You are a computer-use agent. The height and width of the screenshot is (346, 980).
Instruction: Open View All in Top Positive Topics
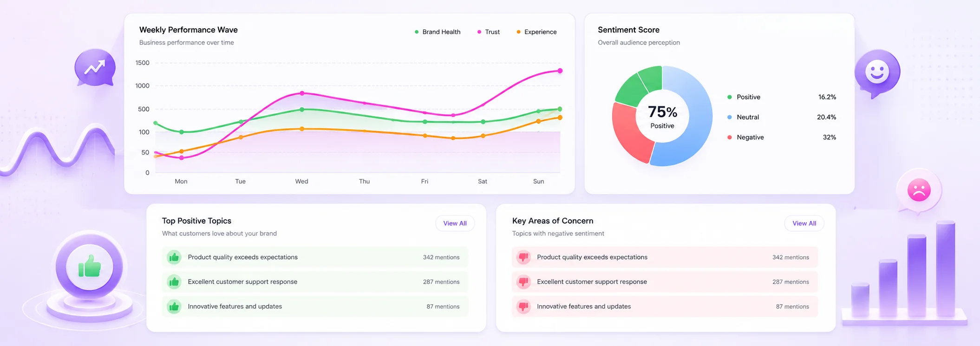455,223
